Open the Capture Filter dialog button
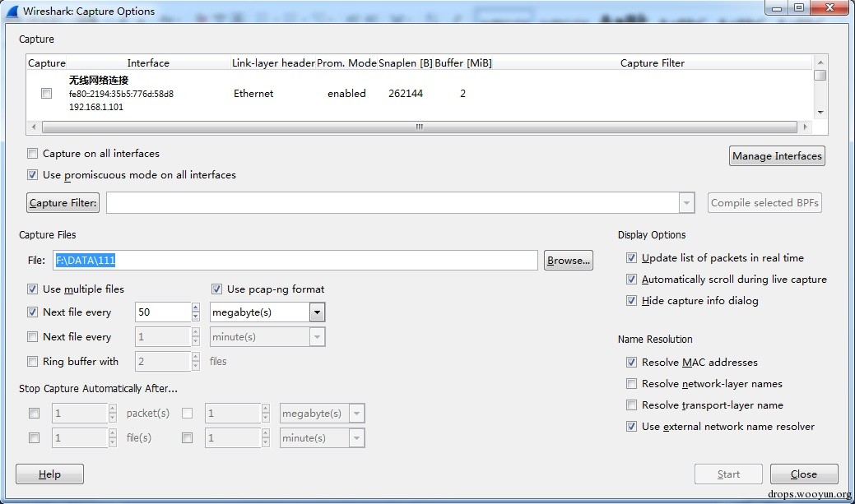The width and height of the screenshot is (855, 504). (63, 203)
